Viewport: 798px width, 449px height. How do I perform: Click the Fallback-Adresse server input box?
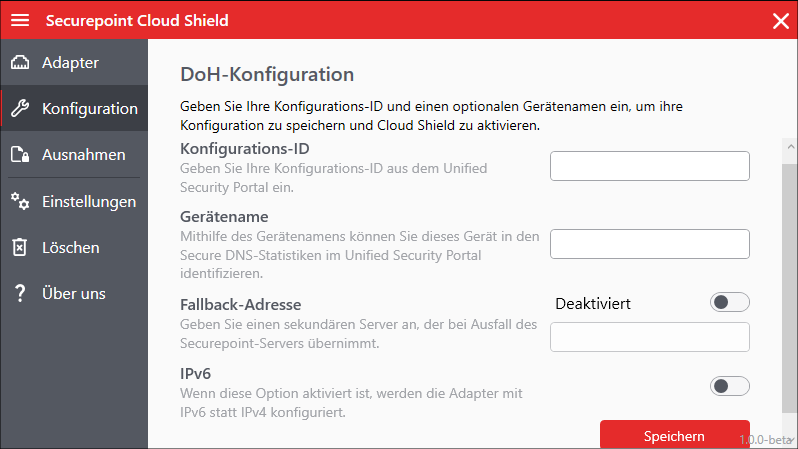[649, 337]
